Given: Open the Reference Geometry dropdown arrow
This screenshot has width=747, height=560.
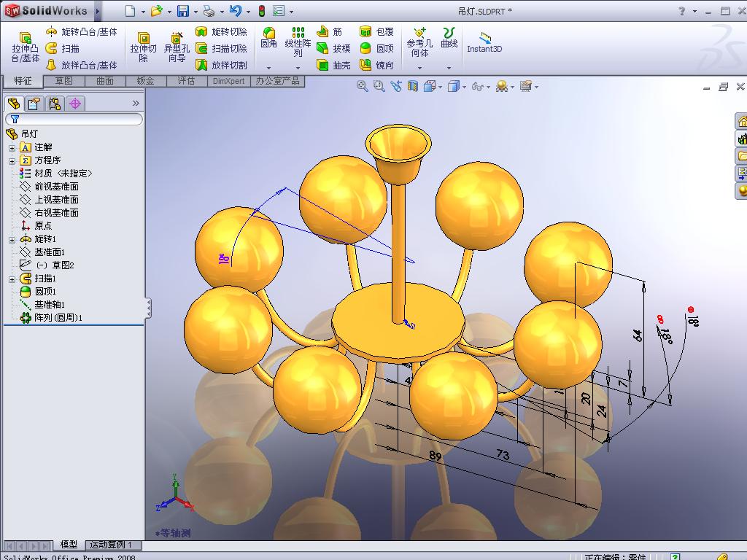Looking at the screenshot, I should pyautogui.click(x=419, y=68).
